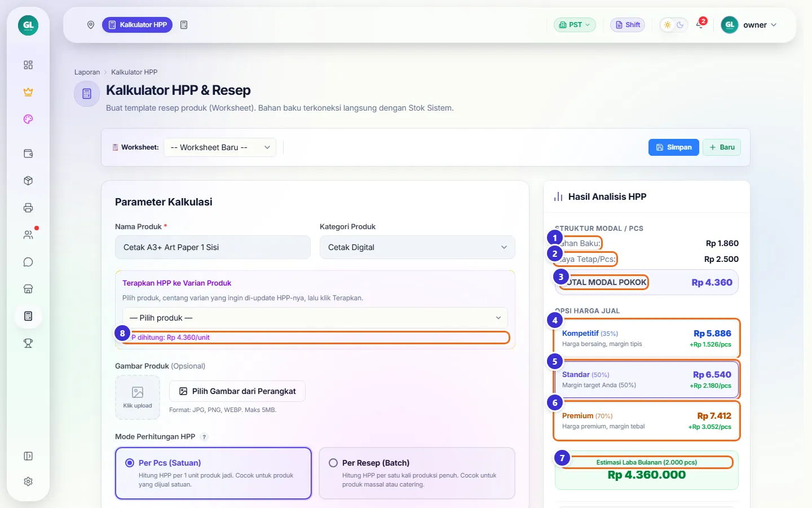Switch to light mode sun icon
The width and height of the screenshot is (812, 508).
tap(668, 25)
